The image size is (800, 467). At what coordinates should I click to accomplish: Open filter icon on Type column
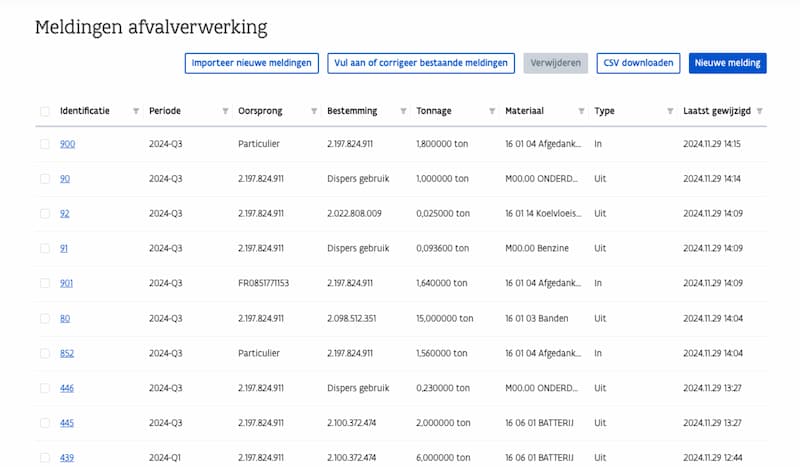(x=670, y=111)
